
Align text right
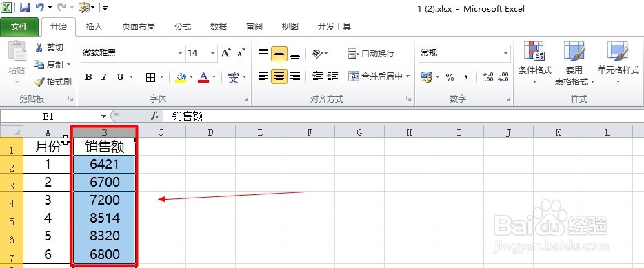coord(295,76)
